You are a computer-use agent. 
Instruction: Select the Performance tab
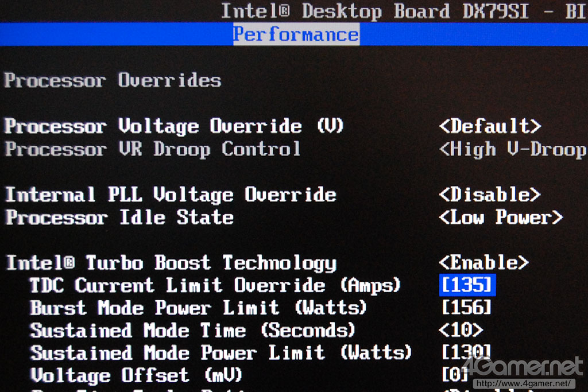click(x=296, y=34)
